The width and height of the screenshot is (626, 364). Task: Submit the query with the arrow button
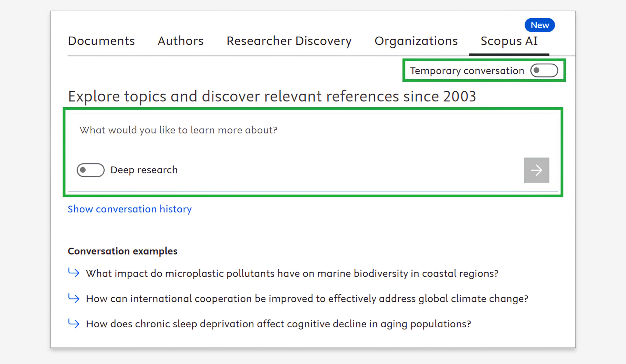point(537,170)
